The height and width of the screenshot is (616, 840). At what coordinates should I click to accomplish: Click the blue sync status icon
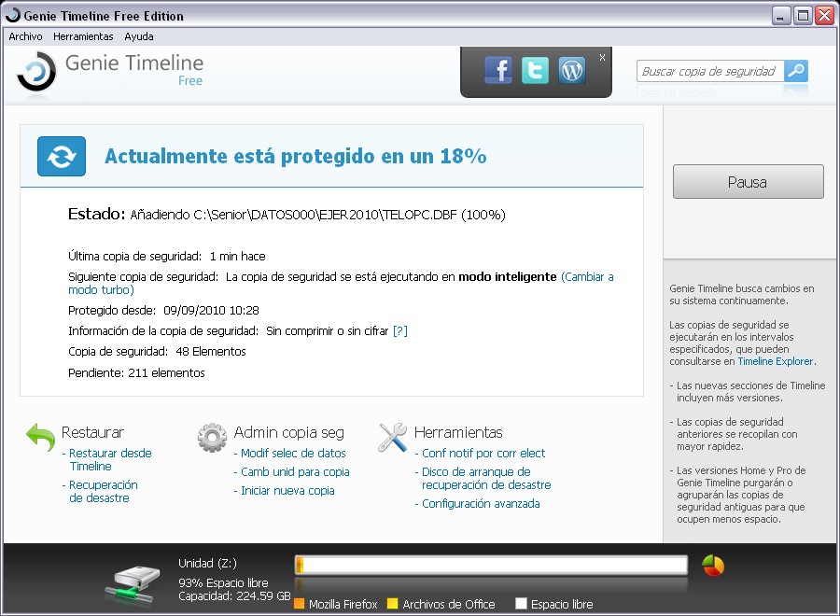coord(62,157)
